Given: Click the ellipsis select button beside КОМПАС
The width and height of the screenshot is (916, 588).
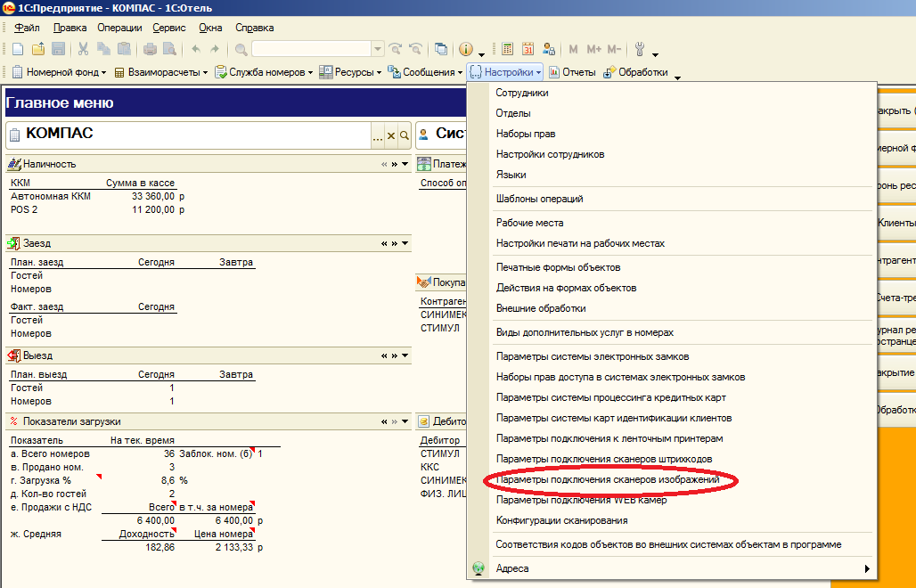Looking at the screenshot, I should pos(378,136).
